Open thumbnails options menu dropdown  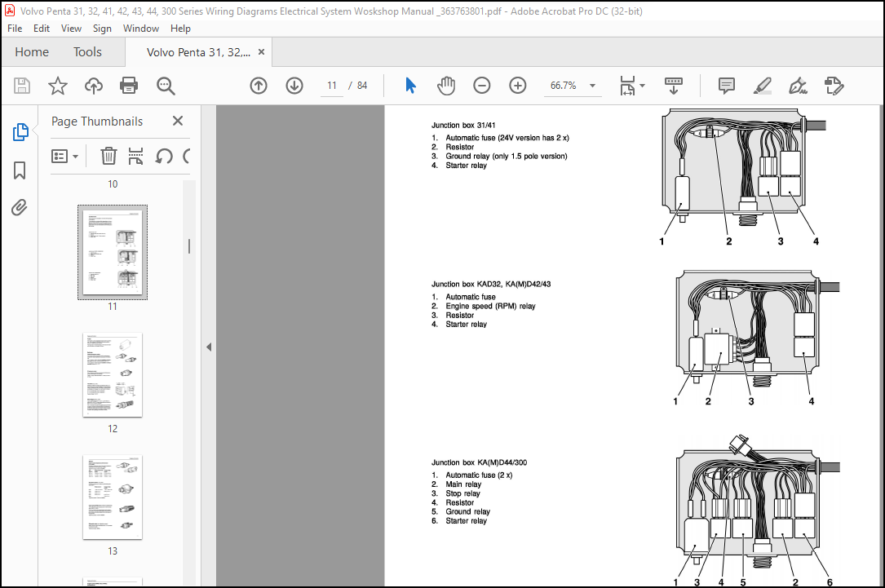pos(65,157)
